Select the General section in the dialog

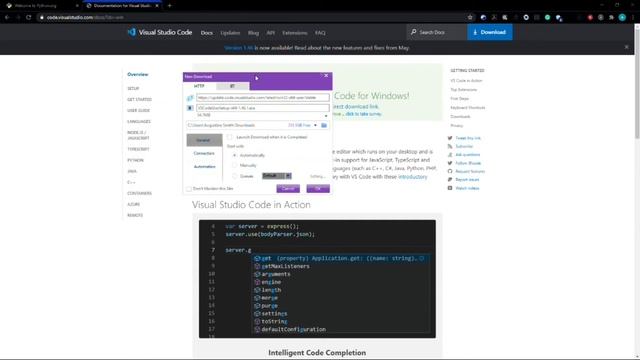(204, 140)
